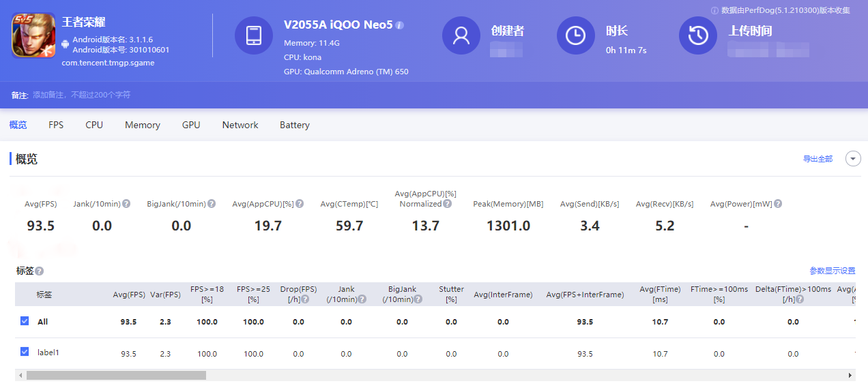Viewport: 868px width, 390px height.
Task: Uncheck the All row checkbox
Action: [x=25, y=320]
